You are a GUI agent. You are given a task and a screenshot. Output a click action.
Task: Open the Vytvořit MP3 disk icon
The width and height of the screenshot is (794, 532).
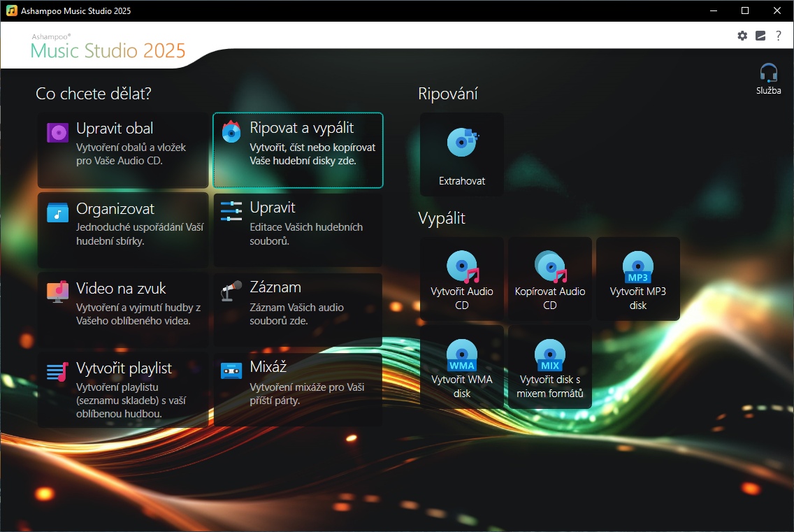[638, 267]
